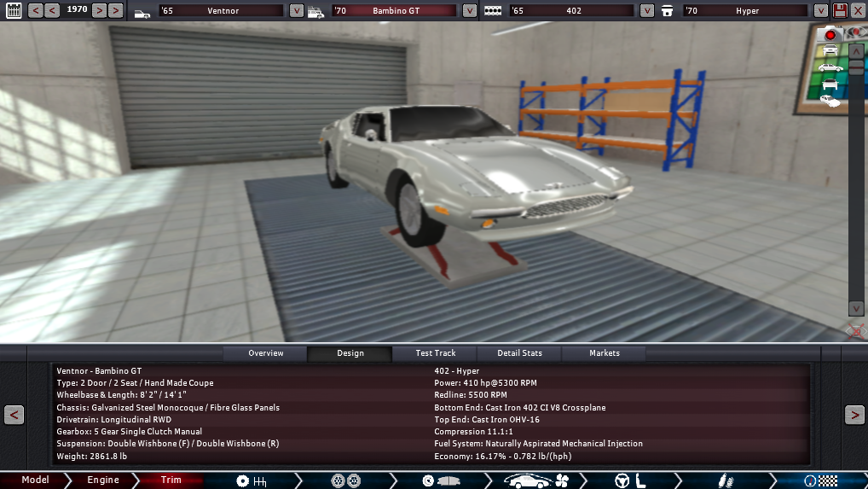The image size is (868, 489).
Task: Open the Detail Stats tab
Action: pyautogui.click(x=520, y=353)
